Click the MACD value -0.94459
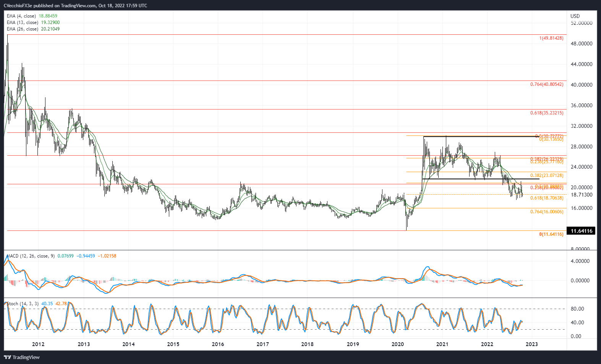Image resolution: width=601 pixels, height=364 pixels. 86,256
